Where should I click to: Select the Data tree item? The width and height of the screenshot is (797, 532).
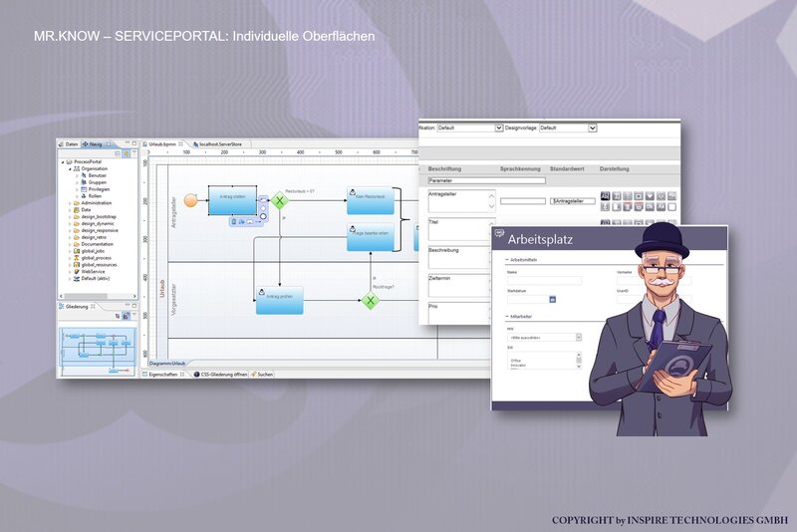[x=83, y=210]
